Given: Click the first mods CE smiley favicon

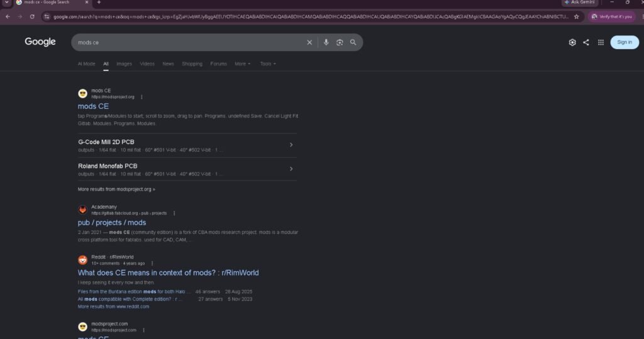Looking at the screenshot, I should 82,94.
